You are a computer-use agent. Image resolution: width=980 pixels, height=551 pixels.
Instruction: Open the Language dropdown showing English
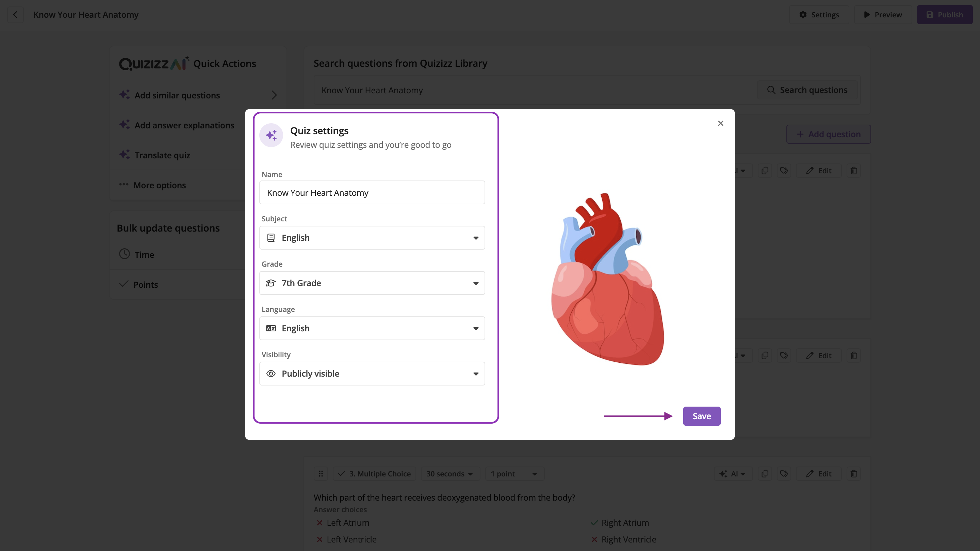372,328
